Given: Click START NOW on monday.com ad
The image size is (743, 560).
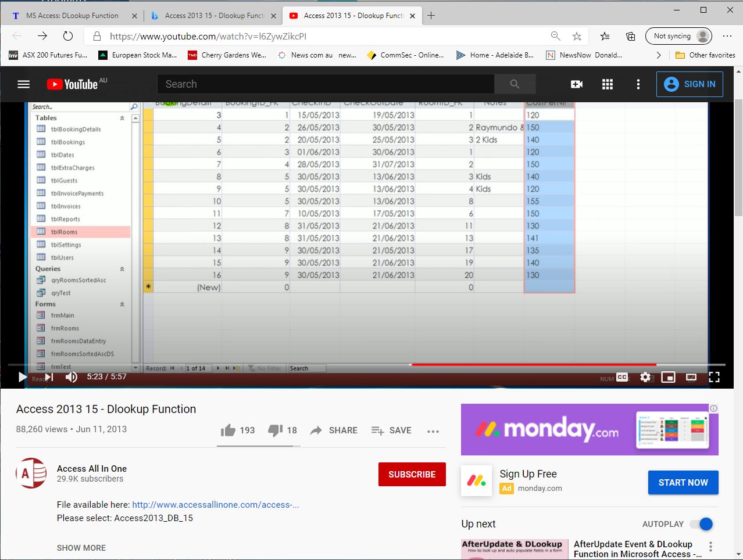Looking at the screenshot, I should pos(683,483).
